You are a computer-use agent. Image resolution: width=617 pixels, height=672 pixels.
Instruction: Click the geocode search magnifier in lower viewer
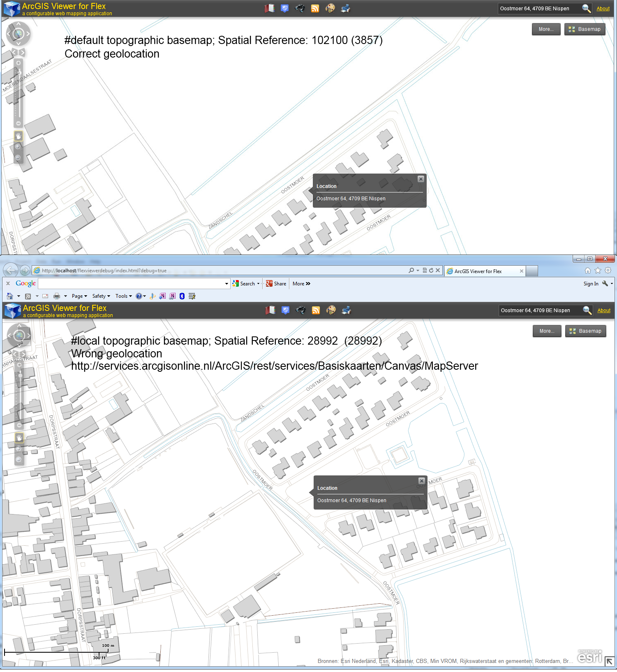pyautogui.click(x=587, y=311)
